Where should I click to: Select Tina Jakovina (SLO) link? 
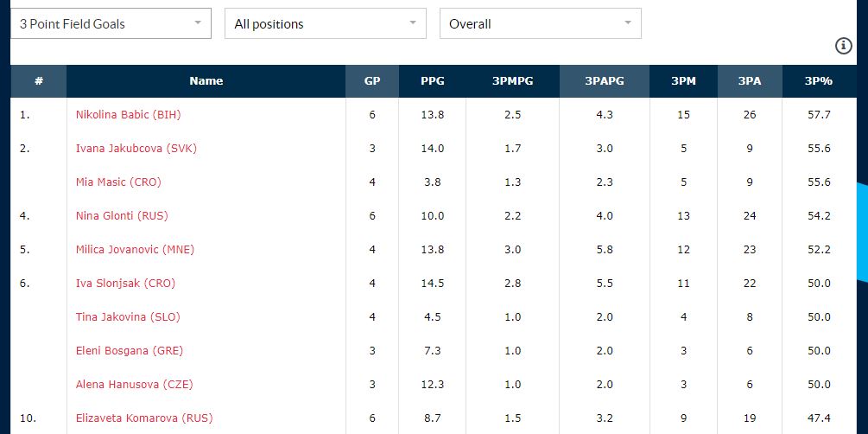point(125,316)
